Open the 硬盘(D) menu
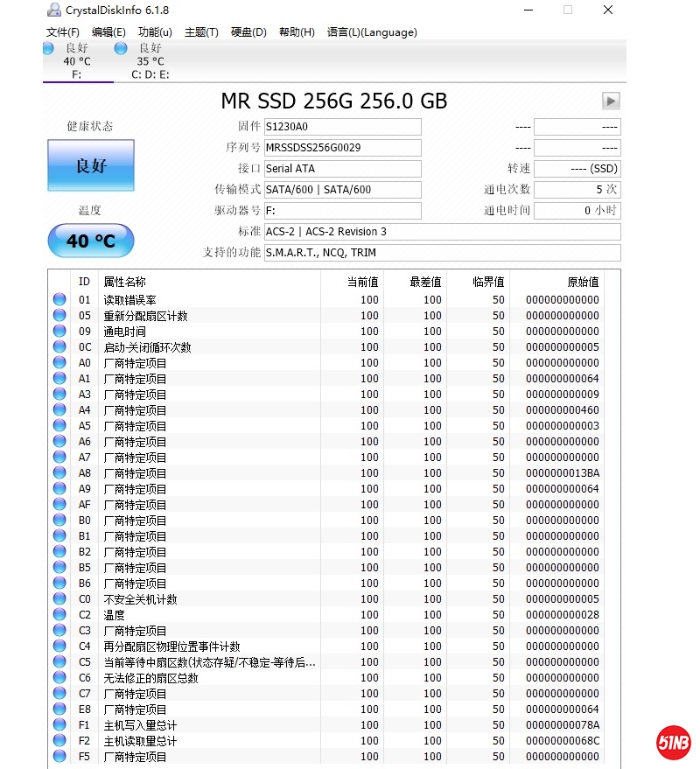 coord(248,32)
